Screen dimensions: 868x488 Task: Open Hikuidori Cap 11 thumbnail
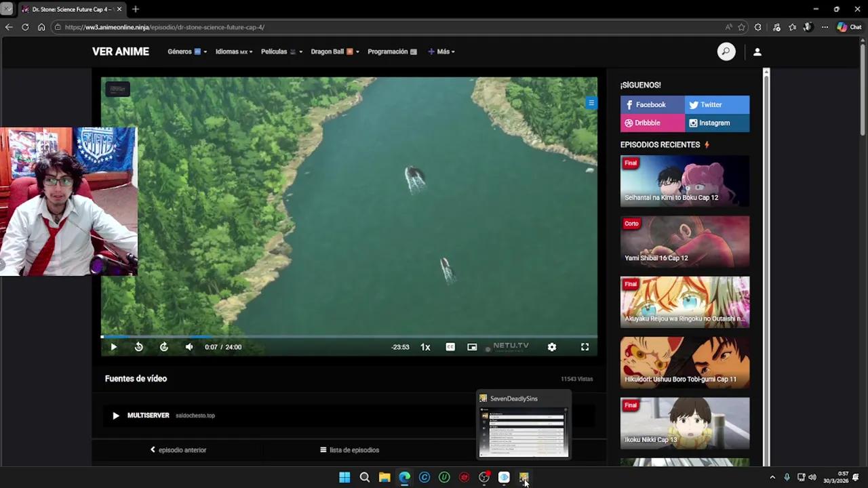[685, 363]
